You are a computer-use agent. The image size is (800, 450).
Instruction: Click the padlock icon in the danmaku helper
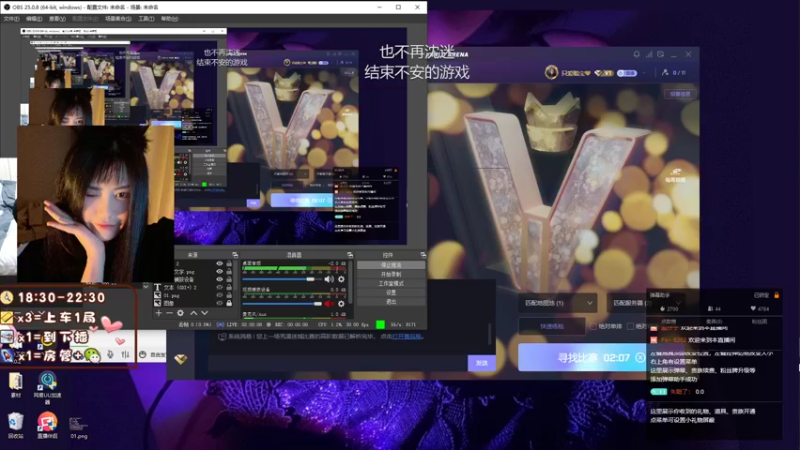pyautogui.click(x=777, y=295)
